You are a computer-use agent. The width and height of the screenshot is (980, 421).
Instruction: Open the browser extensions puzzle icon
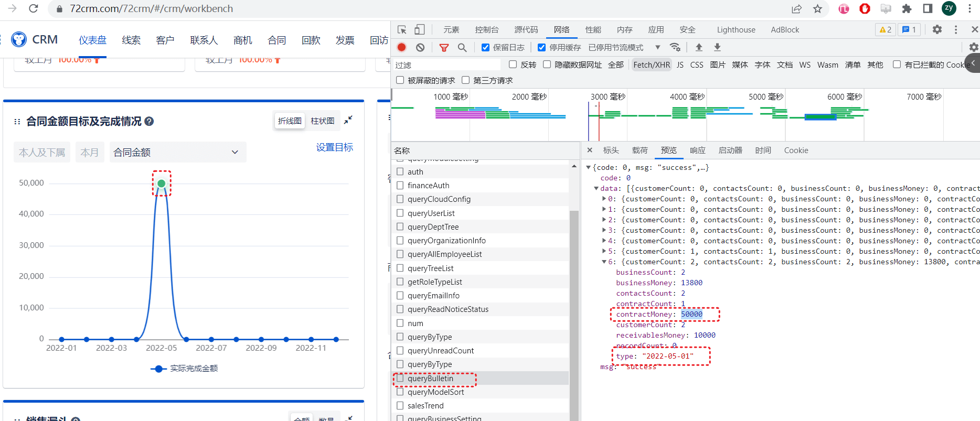click(x=907, y=8)
